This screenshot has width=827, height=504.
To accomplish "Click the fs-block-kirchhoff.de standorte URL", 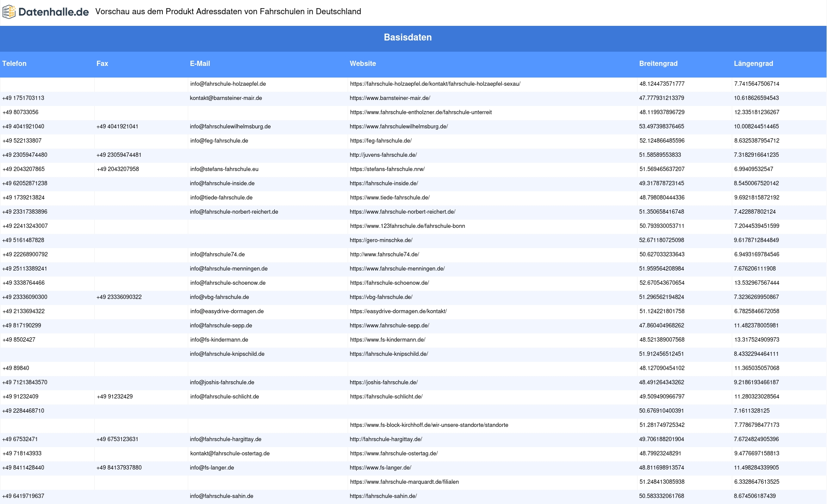I will (x=429, y=425).
